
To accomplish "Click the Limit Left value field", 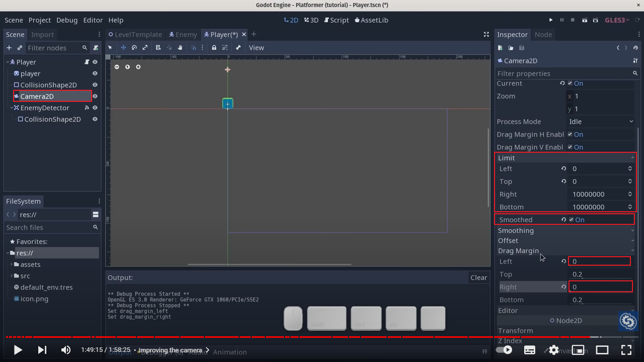I will pyautogui.click(x=601, y=168).
